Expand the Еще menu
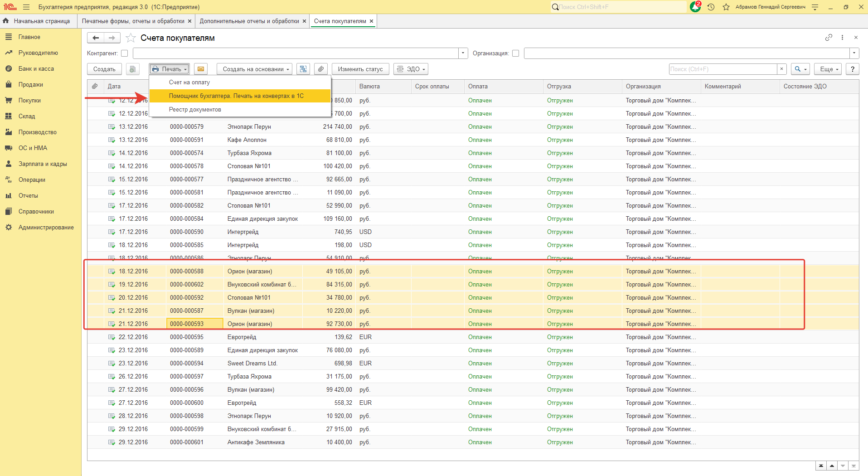The height and width of the screenshot is (476, 868). point(829,69)
